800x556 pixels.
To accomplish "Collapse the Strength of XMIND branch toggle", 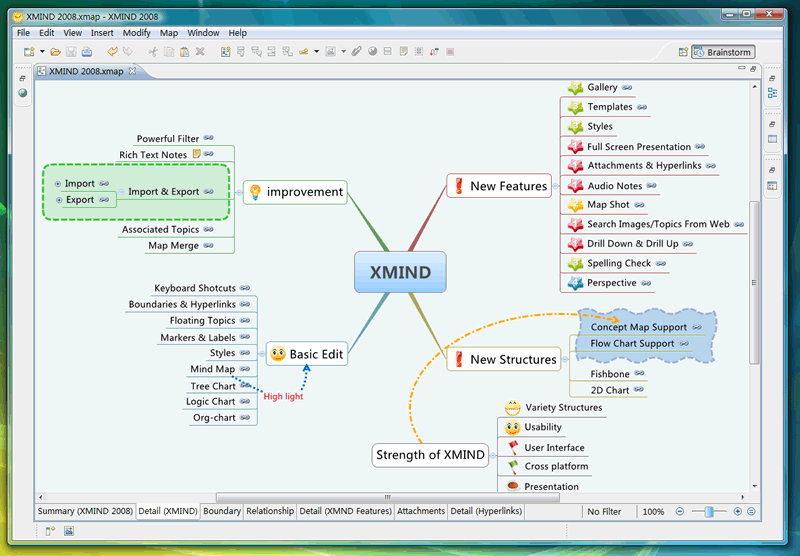I will tap(493, 455).
